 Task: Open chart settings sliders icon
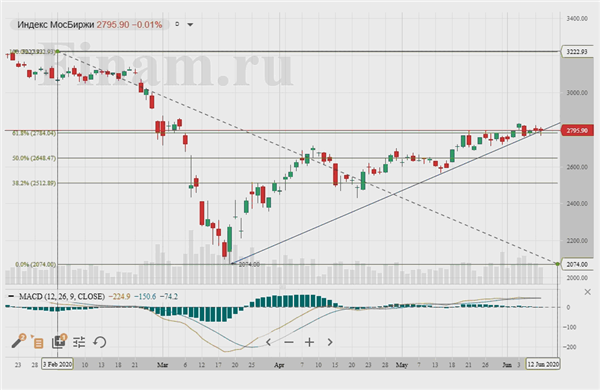pos(79,342)
